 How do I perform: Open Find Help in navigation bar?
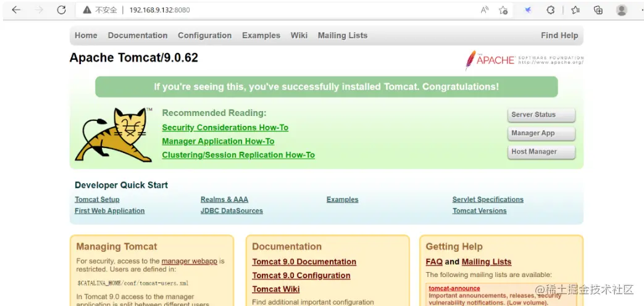pos(559,35)
